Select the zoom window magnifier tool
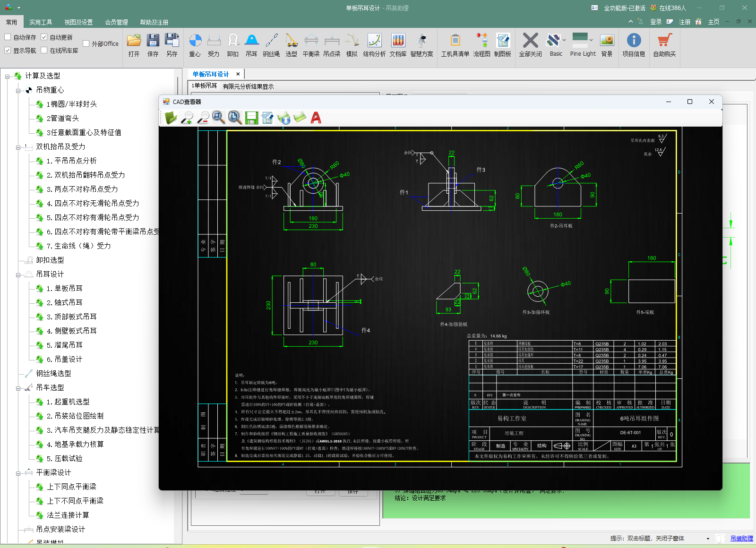756x548 pixels. (x=219, y=118)
